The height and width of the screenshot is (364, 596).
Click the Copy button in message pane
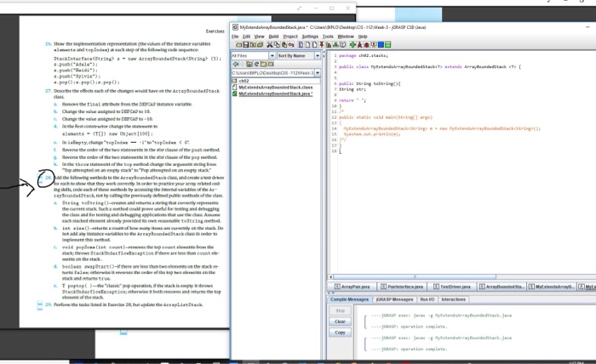pos(341,333)
